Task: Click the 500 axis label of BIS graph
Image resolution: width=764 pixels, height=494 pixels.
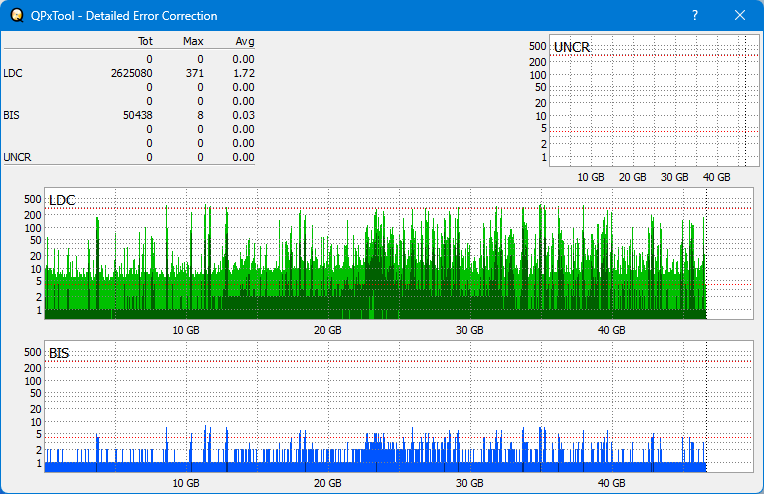Action: 33,352
